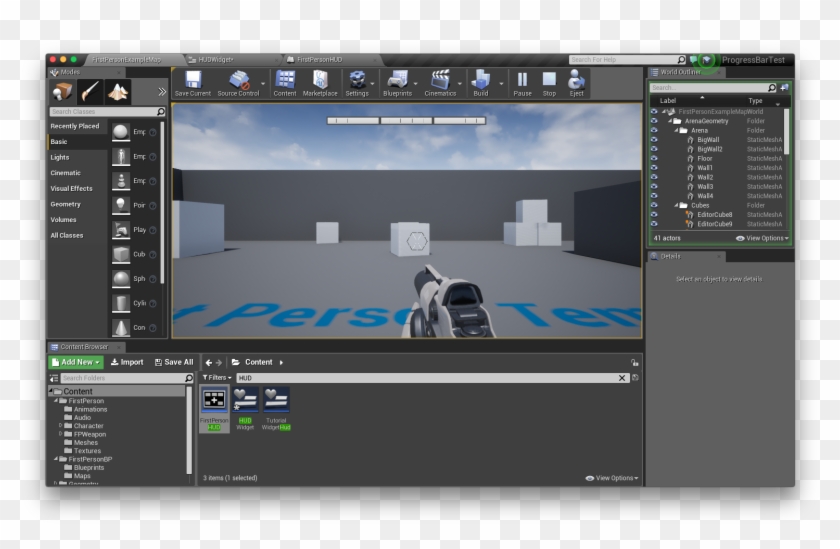Open the Add New dropdown
The width and height of the screenshot is (840, 549).
click(x=76, y=362)
